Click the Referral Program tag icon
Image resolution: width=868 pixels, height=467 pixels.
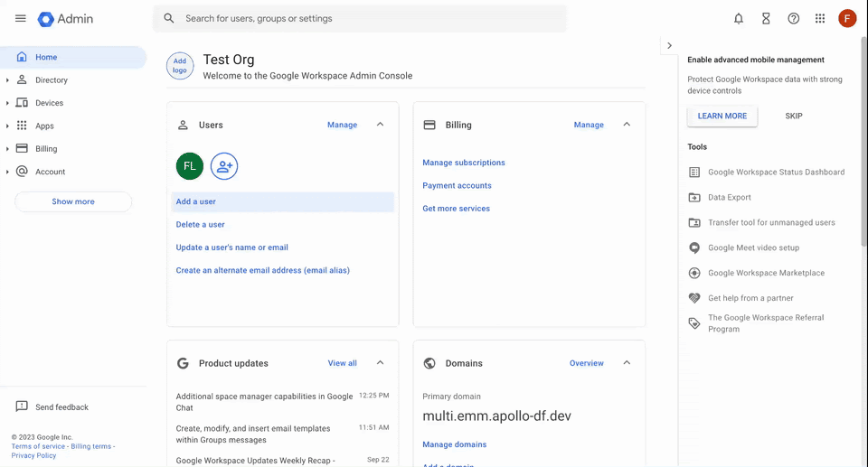click(694, 323)
